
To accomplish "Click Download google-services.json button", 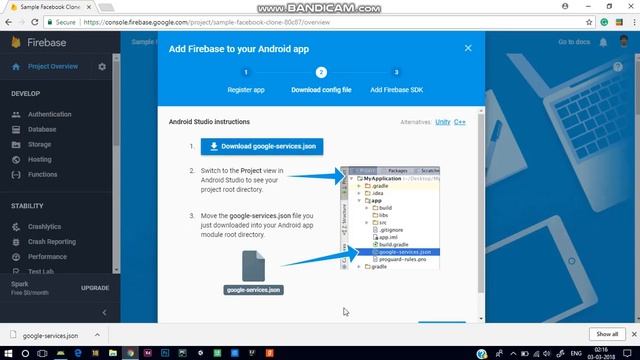I will (x=262, y=147).
